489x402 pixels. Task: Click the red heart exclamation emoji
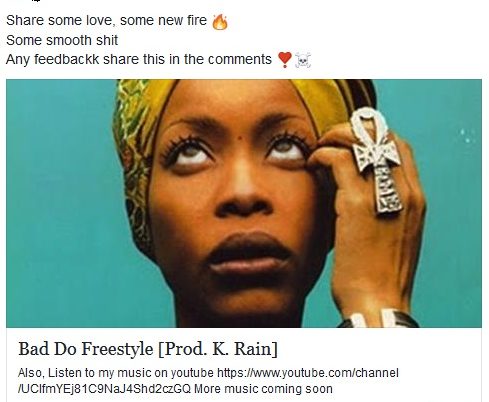(284, 60)
